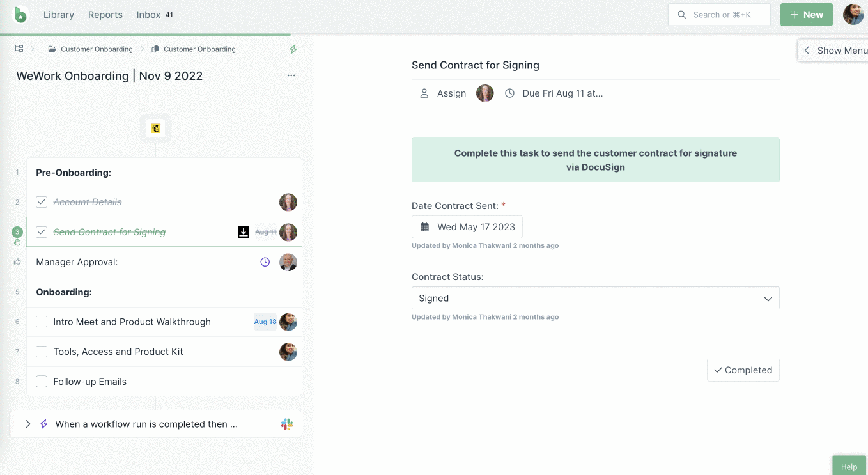Click the hand cursor icon under step 3
The width and height of the screenshot is (868, 475).
coord(17,242)
